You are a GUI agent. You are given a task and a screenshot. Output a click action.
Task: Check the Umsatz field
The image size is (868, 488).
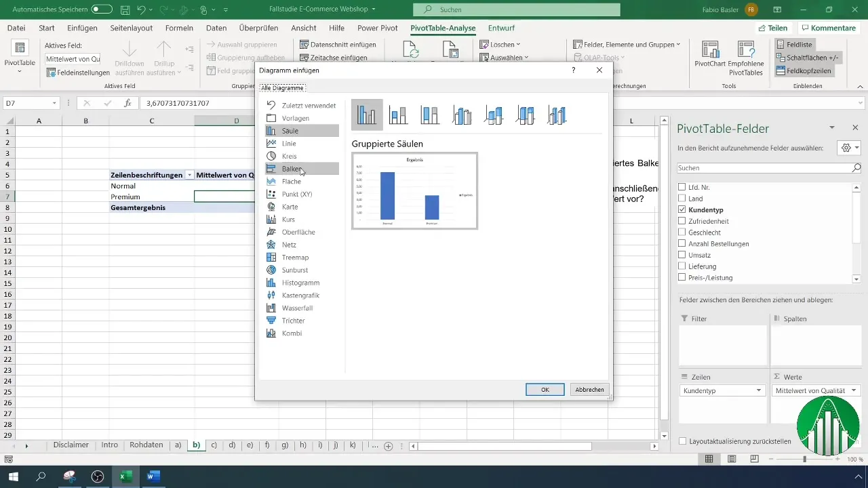point(682,255)
